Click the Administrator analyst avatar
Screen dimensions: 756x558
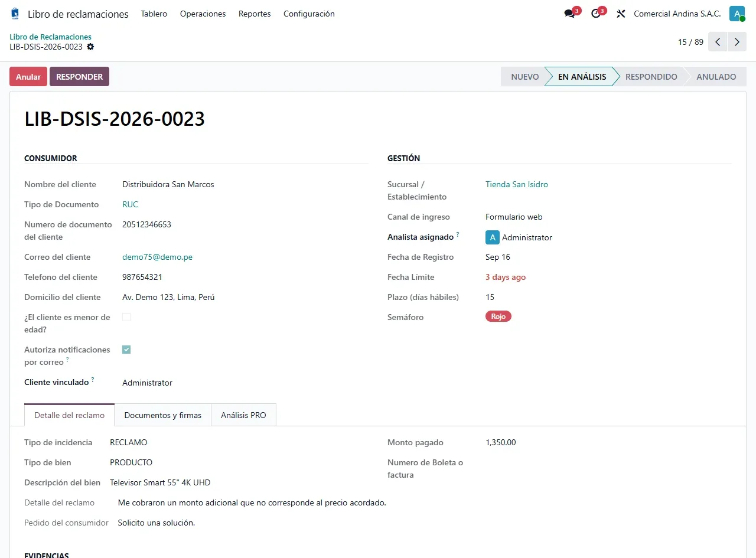[x=493, y=237]
